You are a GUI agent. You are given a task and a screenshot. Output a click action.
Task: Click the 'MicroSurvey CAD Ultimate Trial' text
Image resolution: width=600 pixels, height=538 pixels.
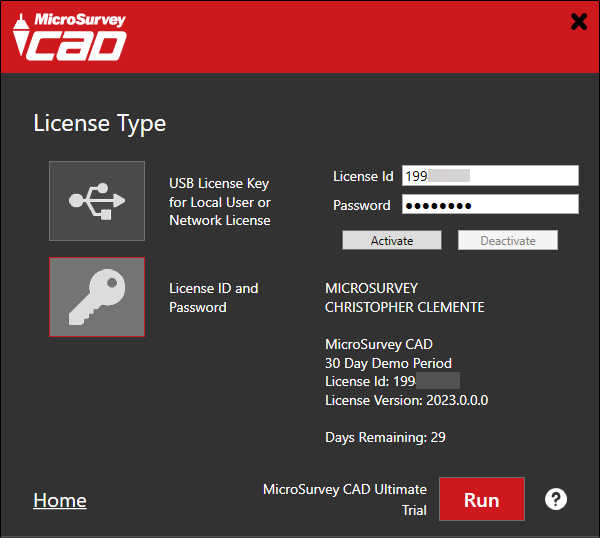[345, 500]
